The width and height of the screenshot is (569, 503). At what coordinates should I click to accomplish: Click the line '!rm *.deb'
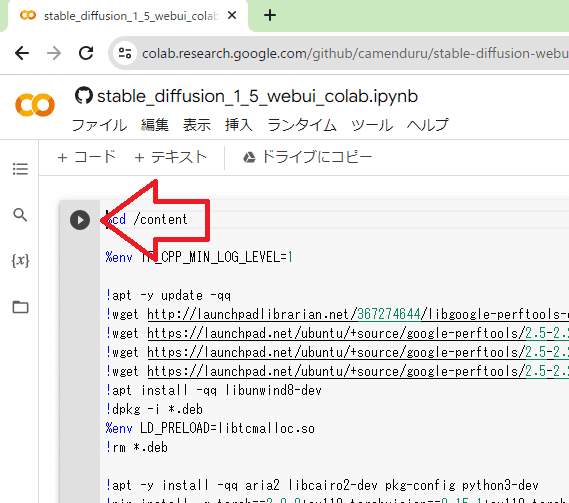click(x=136, y=447)
